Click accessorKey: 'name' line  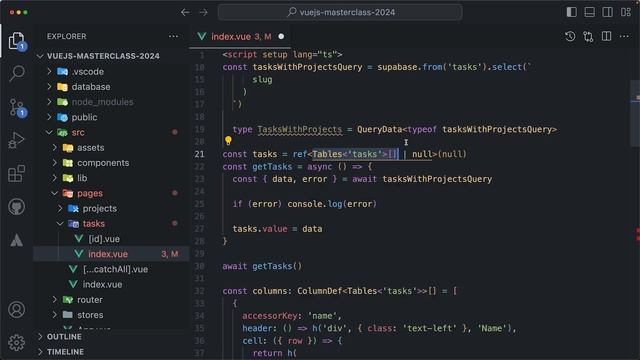(291, 316)
